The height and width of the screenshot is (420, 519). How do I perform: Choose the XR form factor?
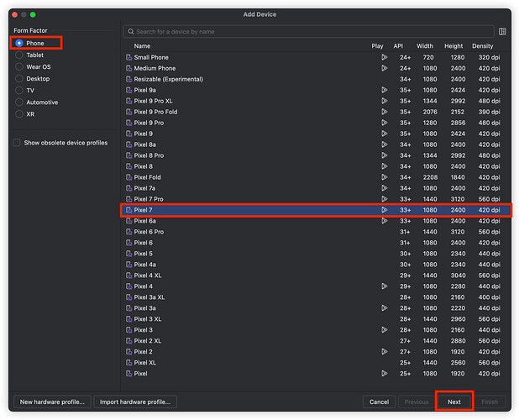19,114
